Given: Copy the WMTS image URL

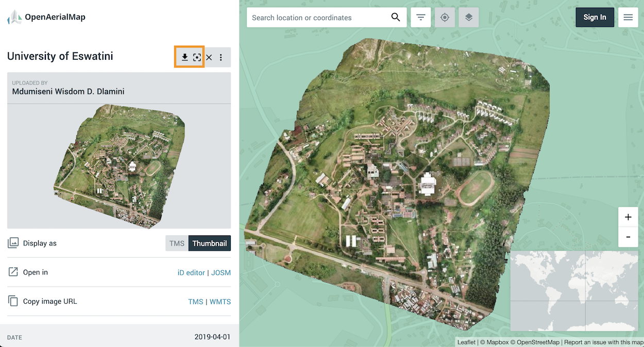Looking at the screenshot, I should (x=220, y=302).
